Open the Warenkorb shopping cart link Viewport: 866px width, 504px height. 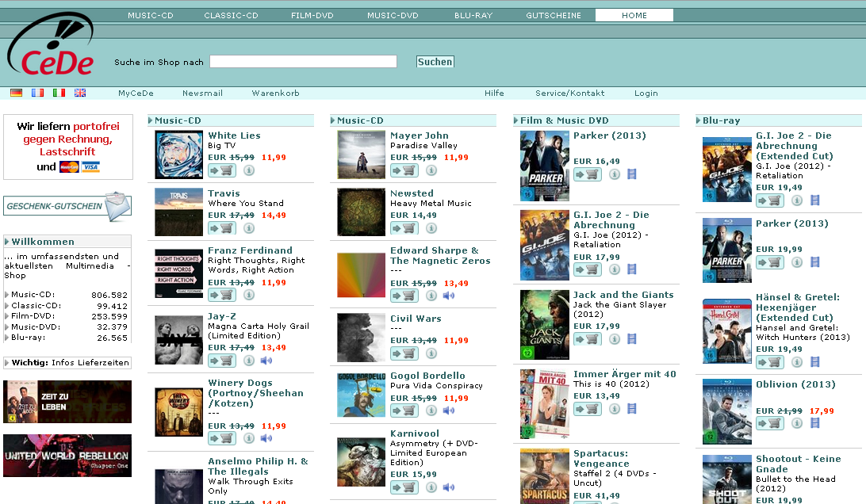click(x=276, y=94)
